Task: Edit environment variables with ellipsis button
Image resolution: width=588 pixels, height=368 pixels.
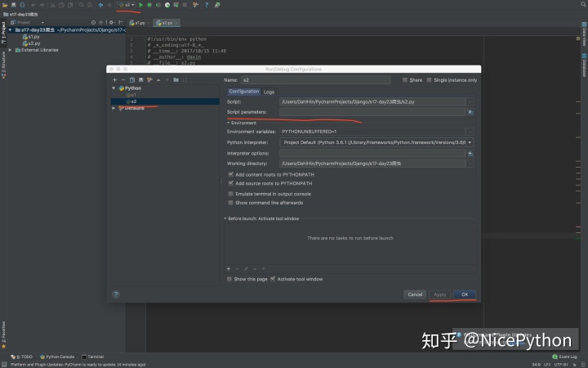Action: (x=470, y=132)
